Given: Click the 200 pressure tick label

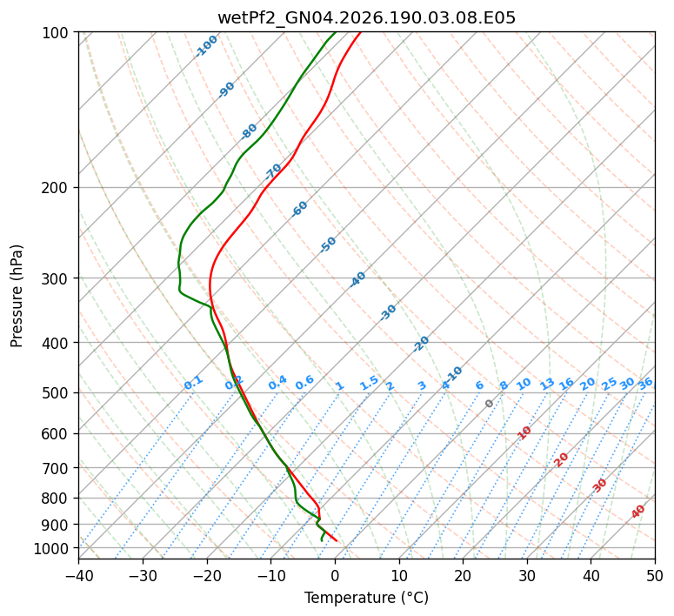Looking at the screenshot, I should coord(57,188).
